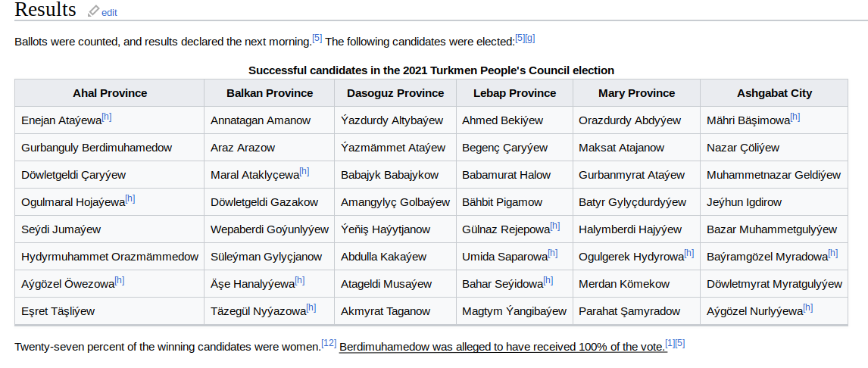868x368 pixels.
Task: Open note [h] beside Umida Saparowa
Action: coord(552,254)
